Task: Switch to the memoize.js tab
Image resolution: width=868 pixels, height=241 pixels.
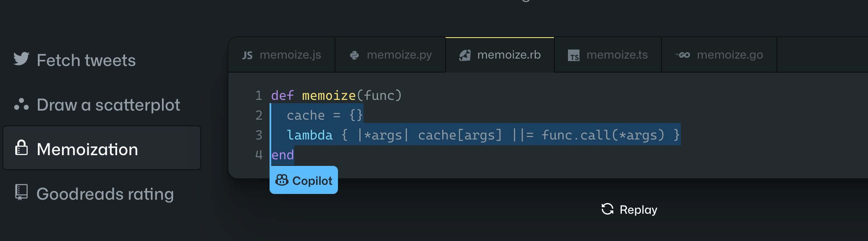Action: pos(282,55)
